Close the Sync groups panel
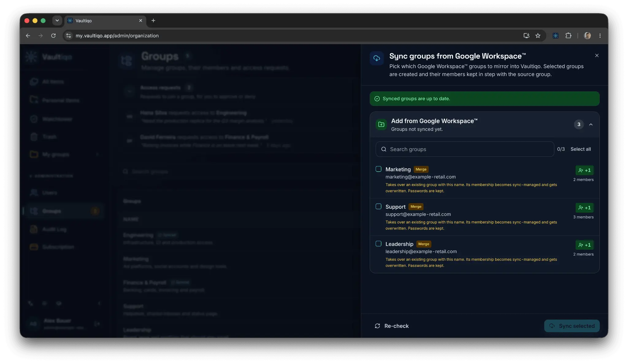The height and width of the screenshot is (364, 628). coord(596,55)
